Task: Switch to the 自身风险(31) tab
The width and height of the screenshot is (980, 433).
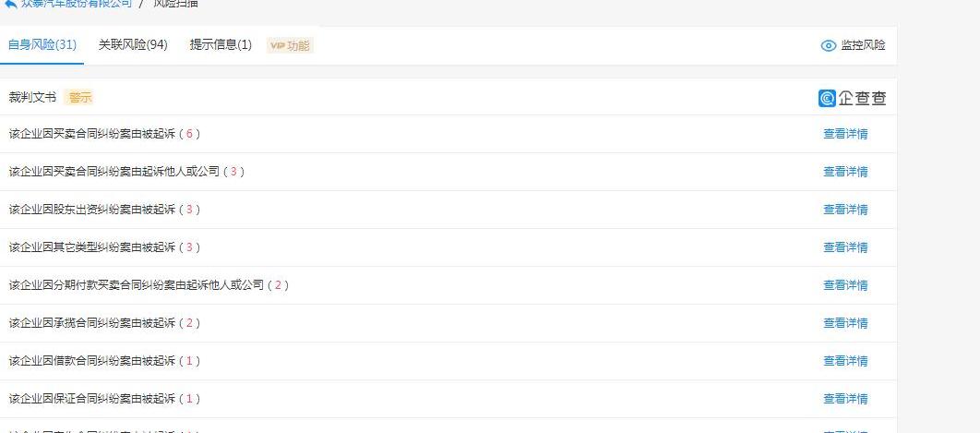Action: click(x=42, y=44)
